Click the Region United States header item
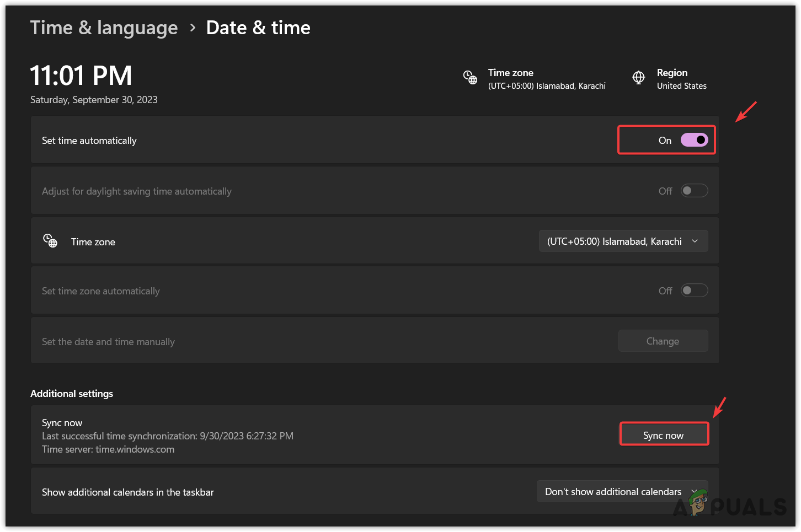 (681, 79)
